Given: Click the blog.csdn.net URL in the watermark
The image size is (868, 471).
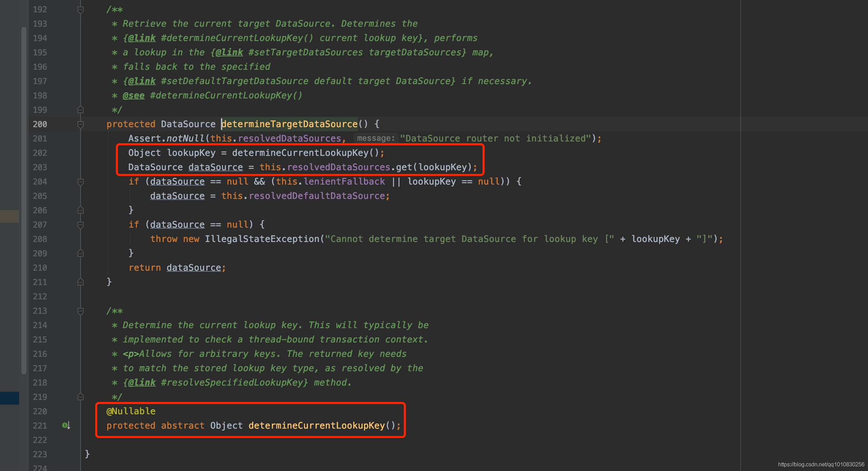Looking at the screenshot, I should coord(821,464).
